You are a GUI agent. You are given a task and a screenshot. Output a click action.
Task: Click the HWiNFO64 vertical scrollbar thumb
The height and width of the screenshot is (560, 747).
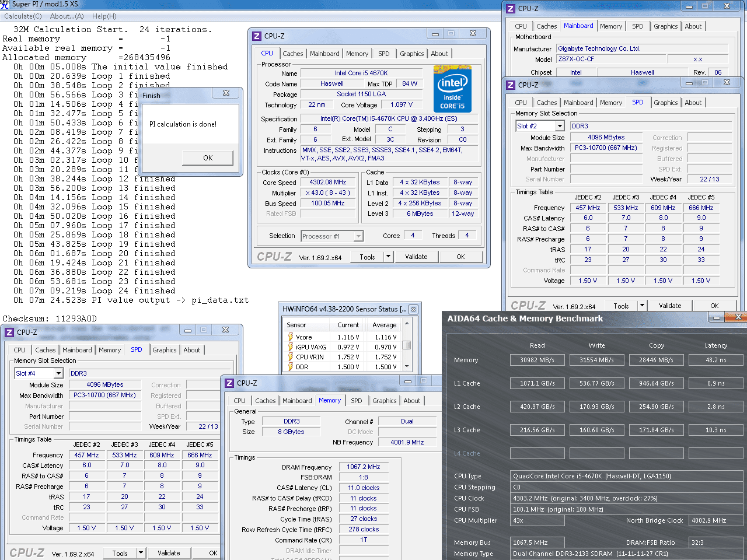[407, 345]
